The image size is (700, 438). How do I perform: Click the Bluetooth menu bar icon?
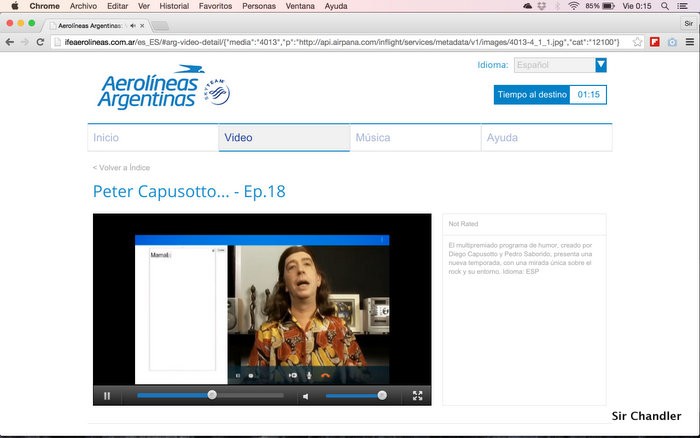click(557, 6)
